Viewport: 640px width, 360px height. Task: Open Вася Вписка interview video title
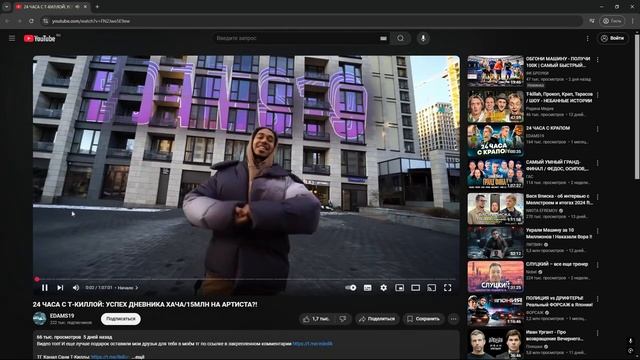pyautogui.click(x=559, y=199)
